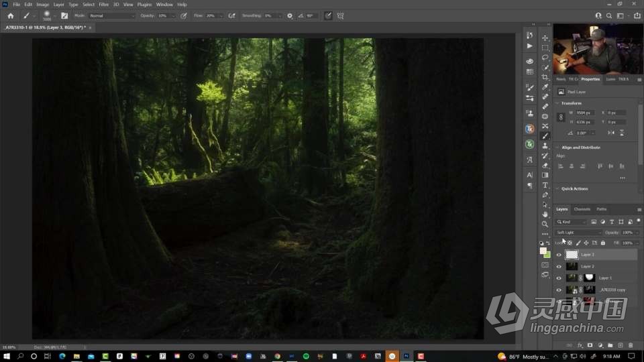The height and width of the screenshot is (362, 644).
Task: Collapse the Quick Actions section
Action: tap(557, 188)
